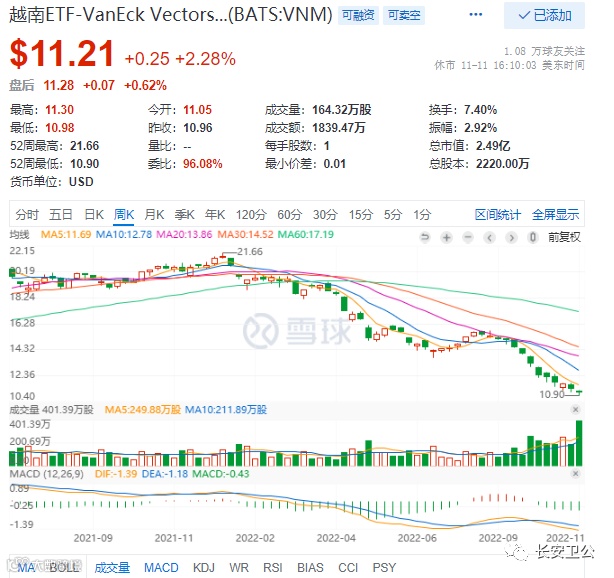Click the 成交量 164.32万股 value
This screenshot has width=614, height=578.
click(341, 110)
